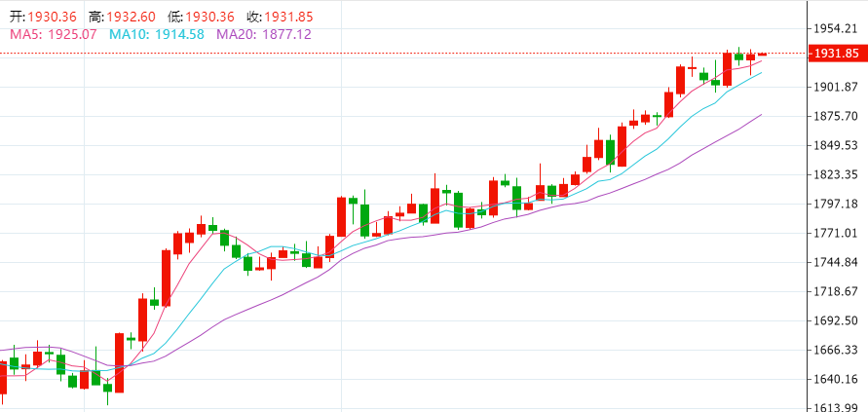The height and width of the screenshot is (412, 868).
Task: Click the closing price value in header
Action: click(288, 18)
